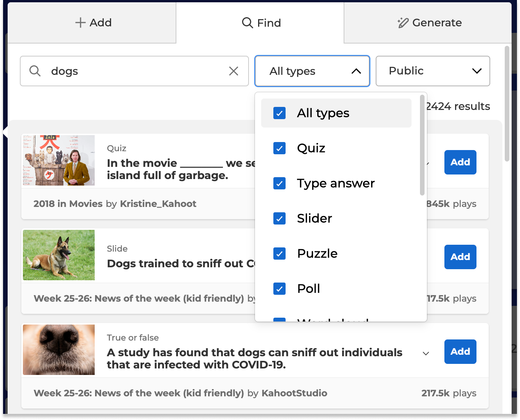Click 'Week 25-26: News of the week' under True or false

tap(139, 393)
